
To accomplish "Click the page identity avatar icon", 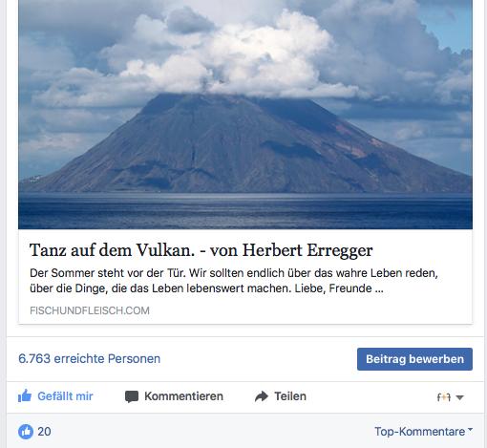I will pyautogui.click(x=444, y=397).
